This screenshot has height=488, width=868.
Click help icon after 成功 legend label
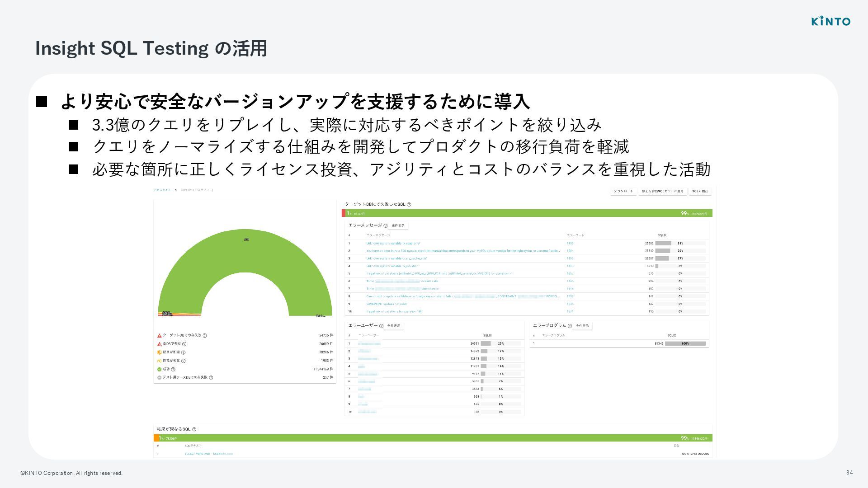coord(173,369)
